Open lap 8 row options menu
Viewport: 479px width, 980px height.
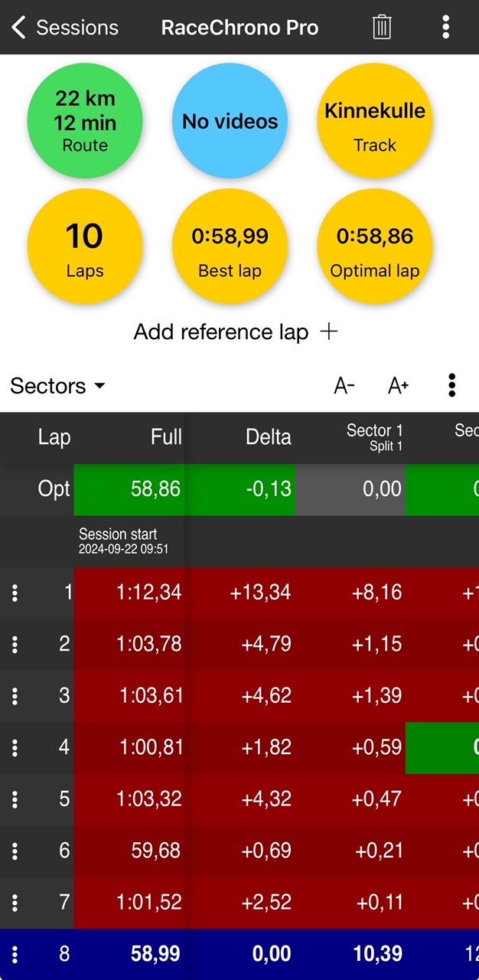pos(15,954)
